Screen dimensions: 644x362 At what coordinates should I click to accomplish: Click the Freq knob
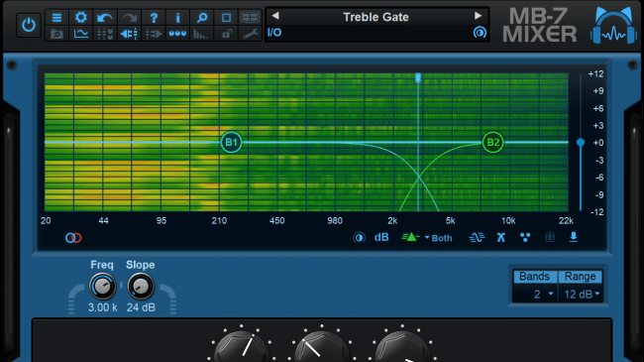pos(102,287)
